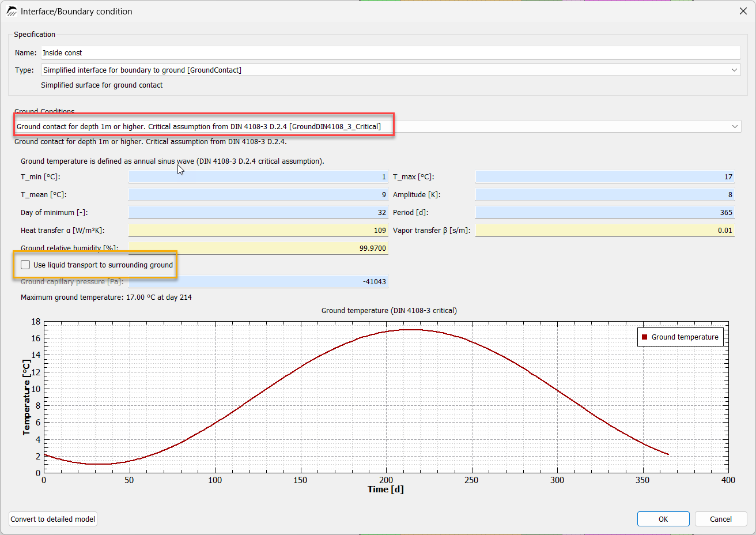Click the Ground temperature legend label
This screenshot has width=756, height=535.
coord(685,337)
